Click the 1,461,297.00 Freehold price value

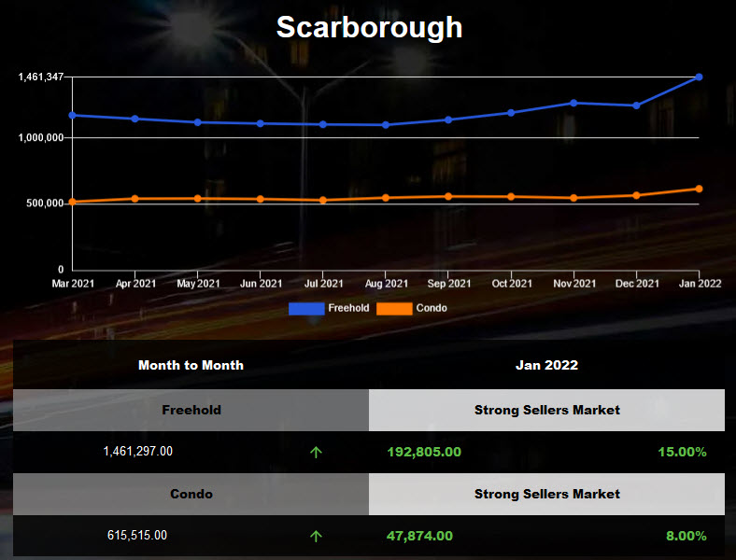tap(137, 452)
